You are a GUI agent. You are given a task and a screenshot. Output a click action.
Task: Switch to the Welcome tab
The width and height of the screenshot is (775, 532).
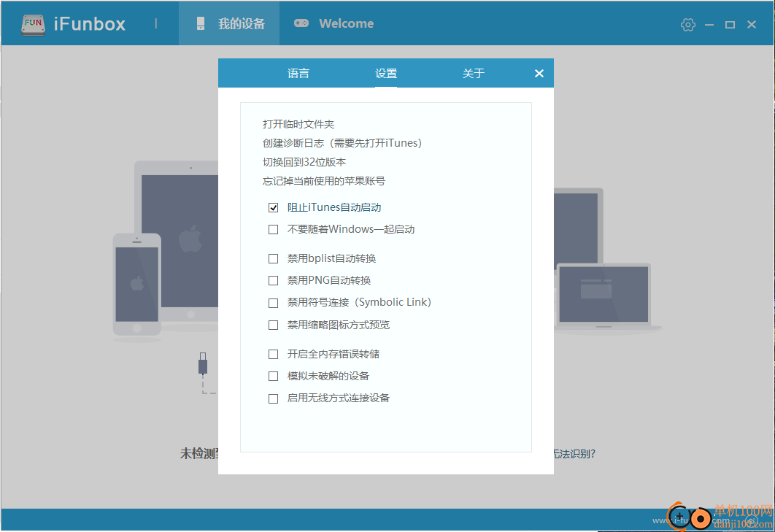pyautogui.click(x=334, y=23)
